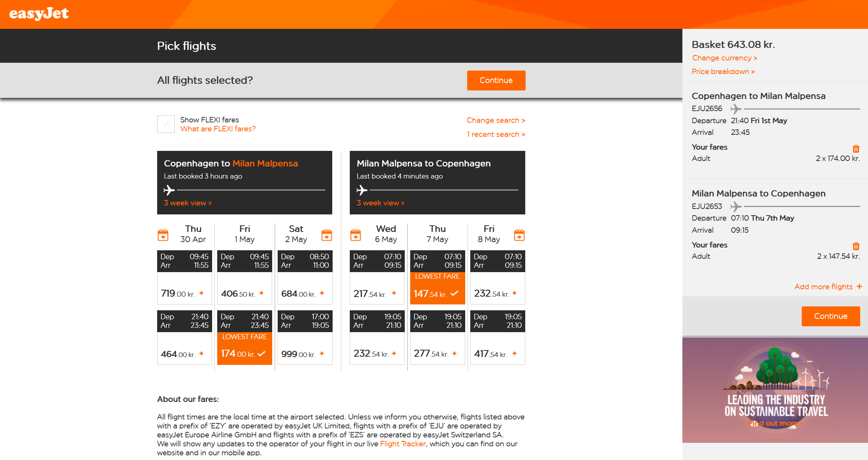Expand the Price breakdown details

723,72
